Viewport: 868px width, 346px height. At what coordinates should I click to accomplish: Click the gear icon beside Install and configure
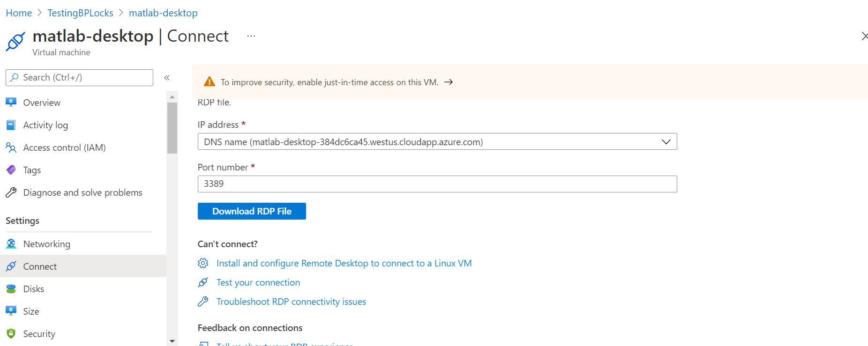(x=203, y=263)
